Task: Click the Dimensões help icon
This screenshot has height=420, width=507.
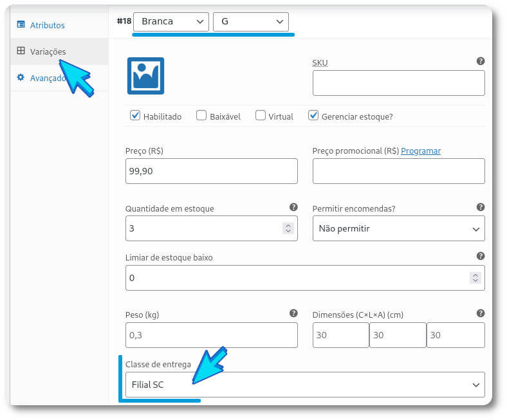Action: pos(481,313)
